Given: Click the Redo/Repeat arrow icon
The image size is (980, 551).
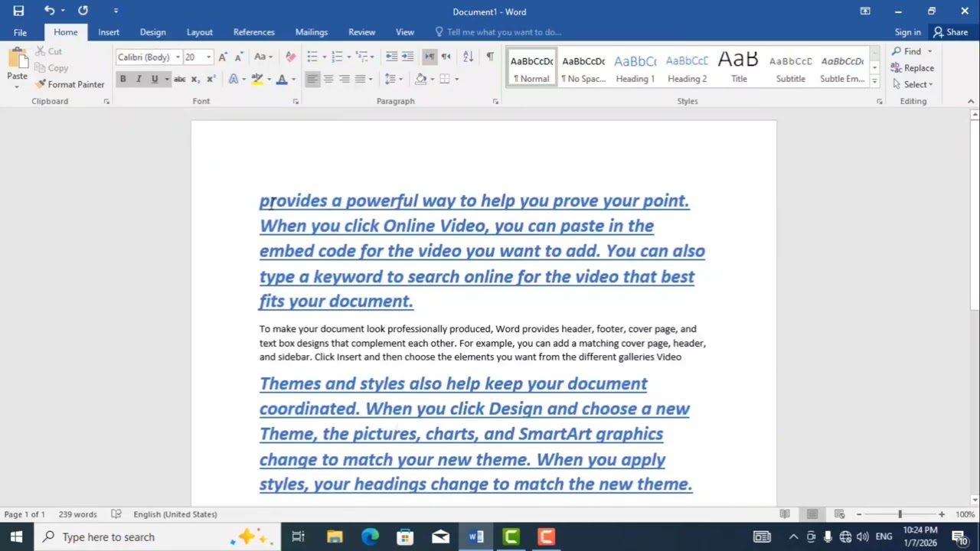Looking at the screenshot, I should click(83, 11).
